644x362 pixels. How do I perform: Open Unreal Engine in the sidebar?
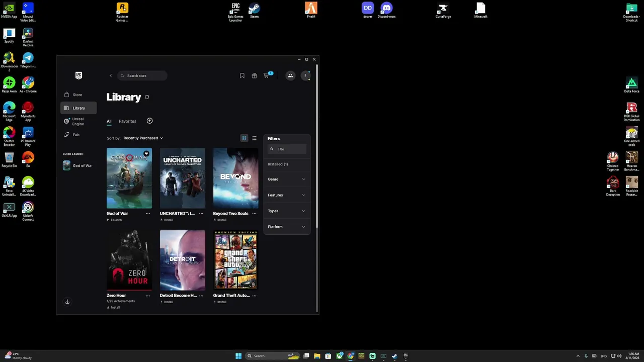(78, 122)
